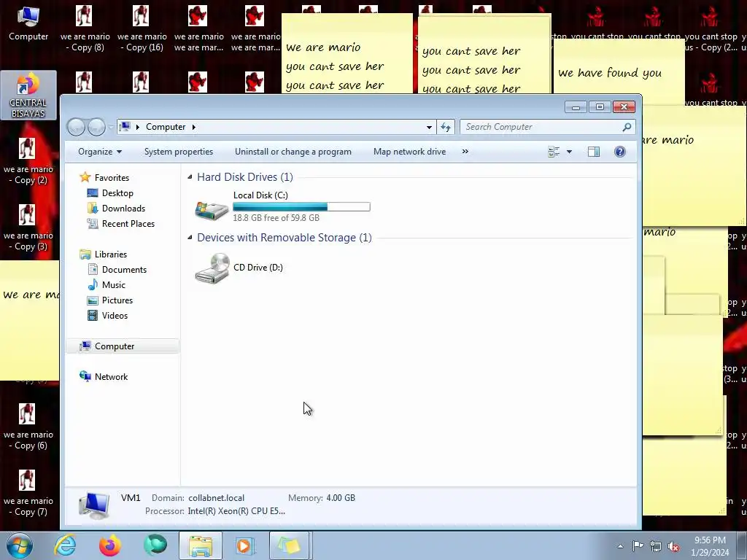This screenshot has height=560, width=747.
Task: Select 'we are mario - Copy (16)' desktop icon
Action: (142, 29)
